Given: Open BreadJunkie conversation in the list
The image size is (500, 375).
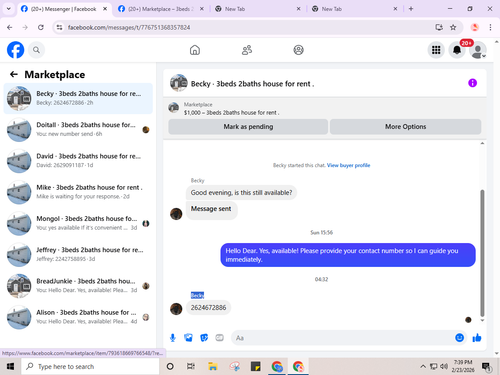Looking at the screenshot, I should [x=78, y=286].
